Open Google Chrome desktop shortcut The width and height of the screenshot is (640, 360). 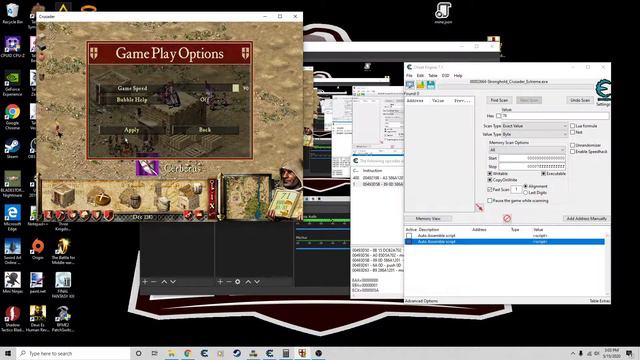(12, 117)
